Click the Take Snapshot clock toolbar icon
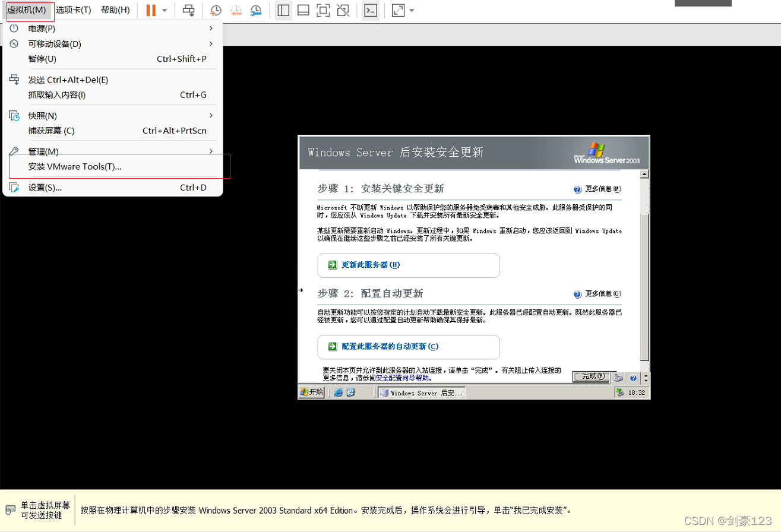 click(216, 10)
